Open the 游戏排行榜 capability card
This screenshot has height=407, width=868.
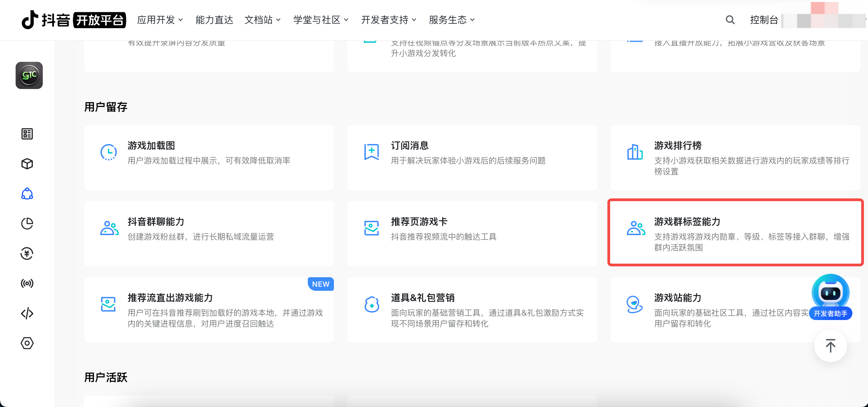(x=736, y=158)
